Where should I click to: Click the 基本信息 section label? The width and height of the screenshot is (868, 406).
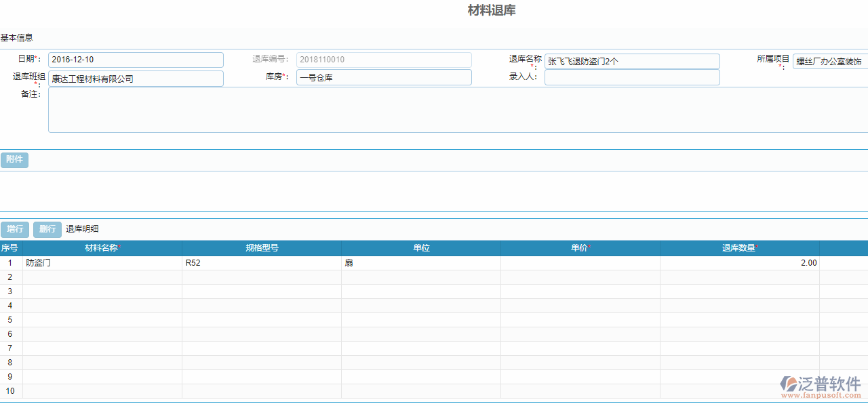(x=15, y=37)
